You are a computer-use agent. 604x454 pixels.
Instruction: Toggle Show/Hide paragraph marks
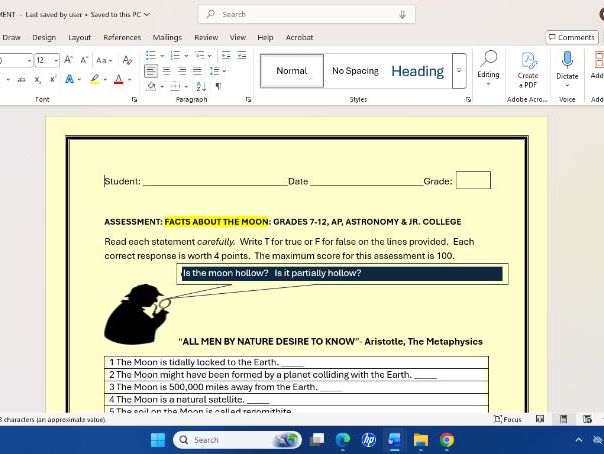pos(219,87)
